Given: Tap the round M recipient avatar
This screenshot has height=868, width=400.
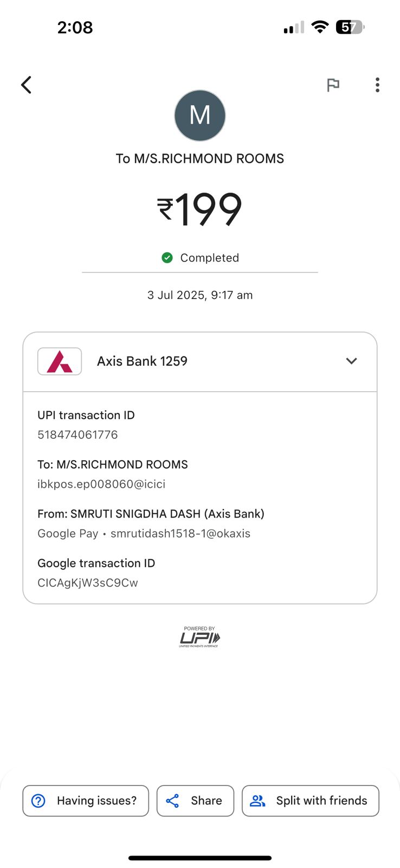Looking at the screenshot, I should pyautogui.click(x=200, y=116).
